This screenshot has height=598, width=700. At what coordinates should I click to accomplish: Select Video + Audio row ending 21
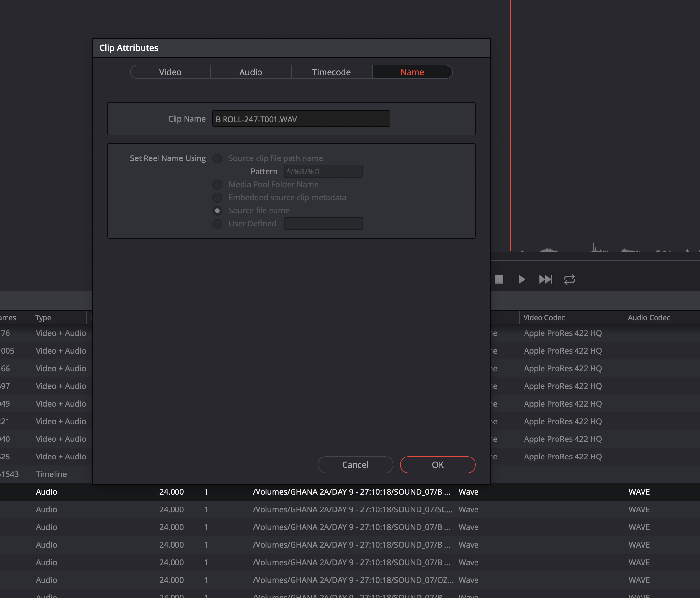[x=46, y=421]
